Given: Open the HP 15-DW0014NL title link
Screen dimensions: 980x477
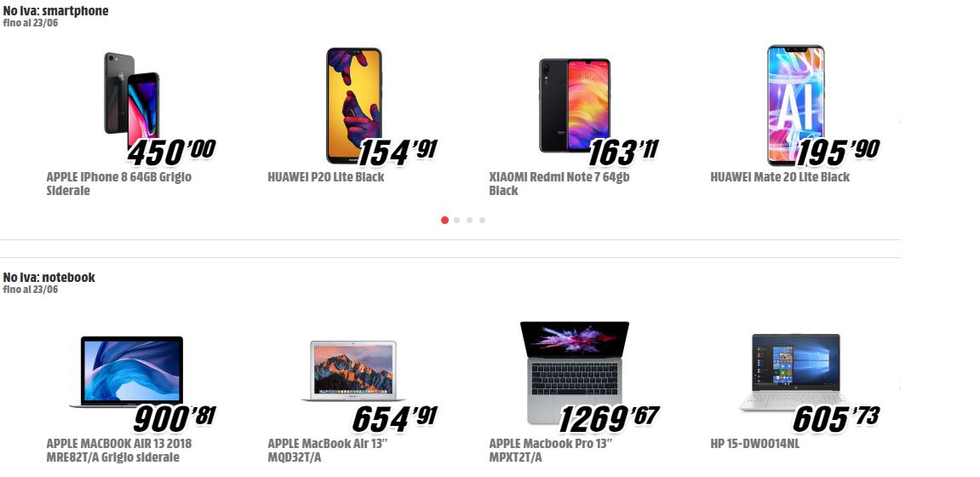Looking at the screenshot, I should 755,444.
